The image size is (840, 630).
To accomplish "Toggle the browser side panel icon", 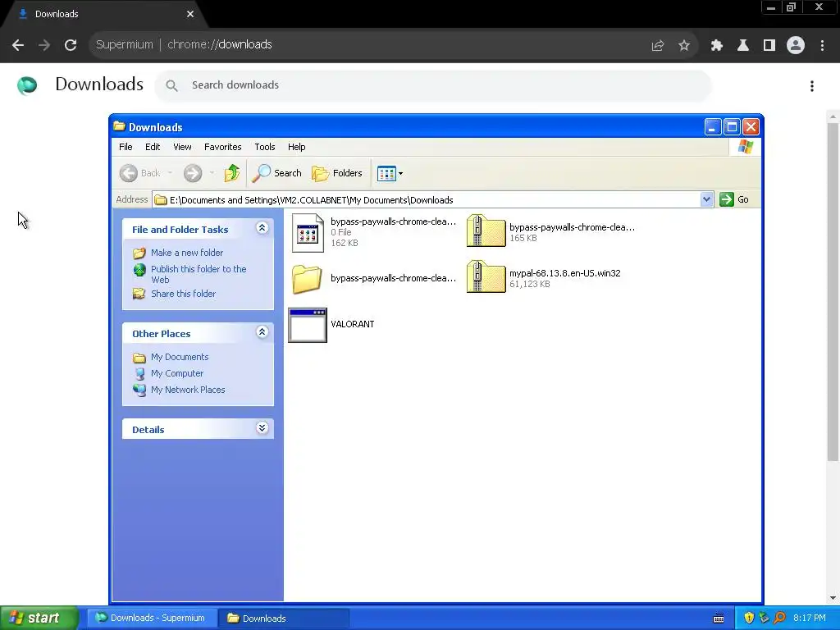I will [769, 46].
